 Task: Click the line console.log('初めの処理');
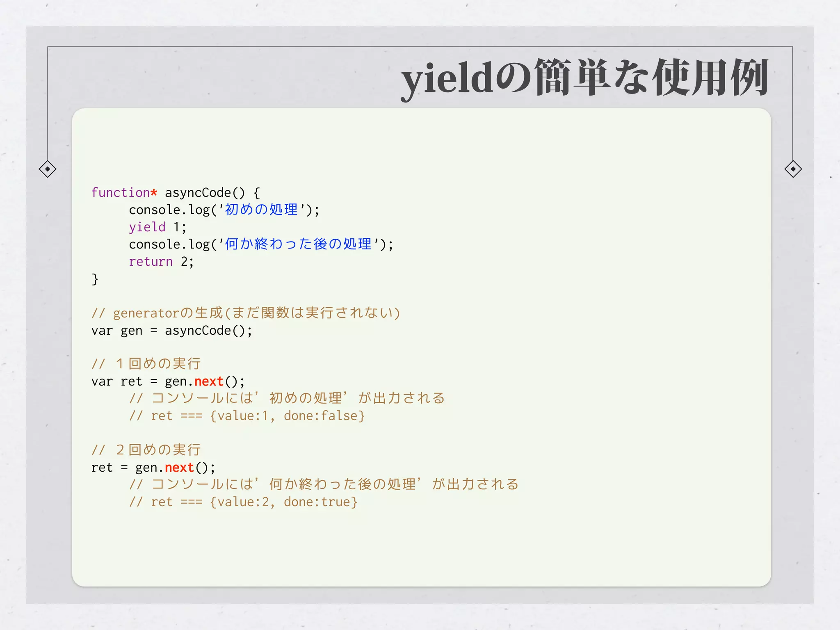pyautogui.click(x=224, y=210)
